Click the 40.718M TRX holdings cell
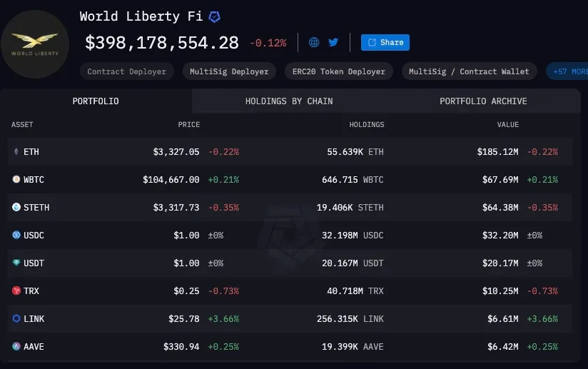This screenshot has width=588, height=369. point(355,291)
